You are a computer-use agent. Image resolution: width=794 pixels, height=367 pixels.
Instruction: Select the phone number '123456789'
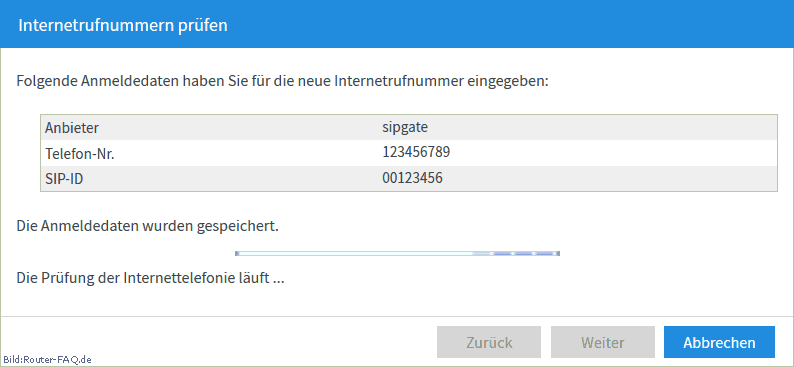416,152
